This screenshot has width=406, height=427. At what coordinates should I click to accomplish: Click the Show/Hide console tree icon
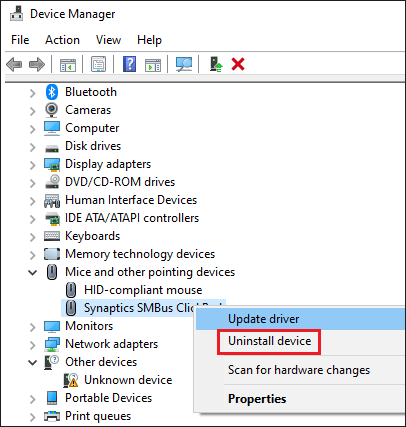pos(68,65)
